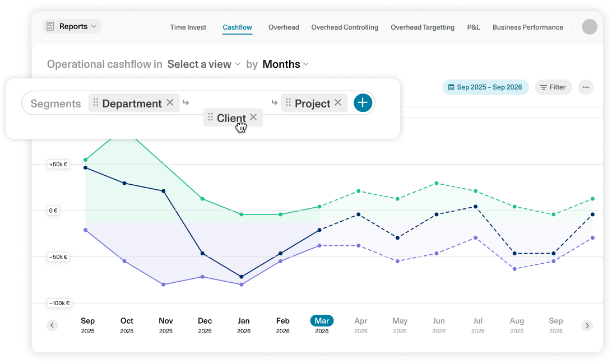Click the left arrow to view earlier months
This screenshot has width=612, height=364.
pos(52,325)
